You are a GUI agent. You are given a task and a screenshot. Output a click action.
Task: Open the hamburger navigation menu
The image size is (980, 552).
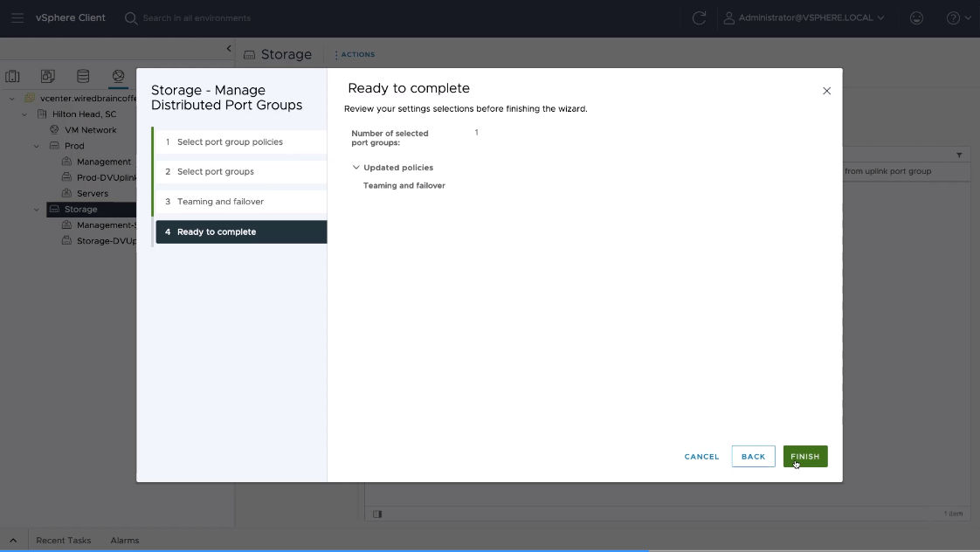(17, 17)
